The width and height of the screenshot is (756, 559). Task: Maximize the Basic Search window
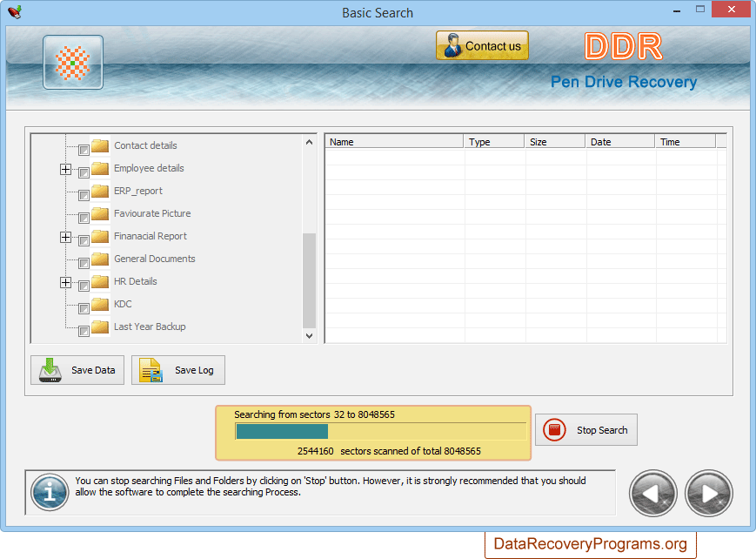point(700,10)
